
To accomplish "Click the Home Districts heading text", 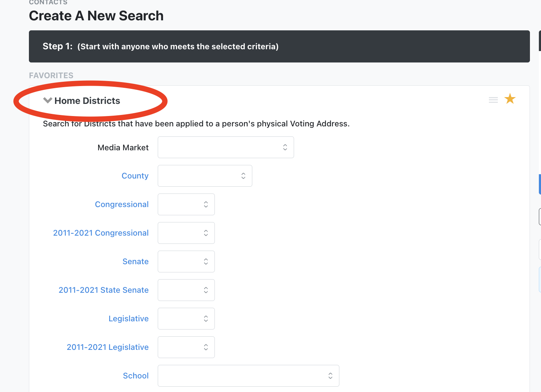I will 87,101.
